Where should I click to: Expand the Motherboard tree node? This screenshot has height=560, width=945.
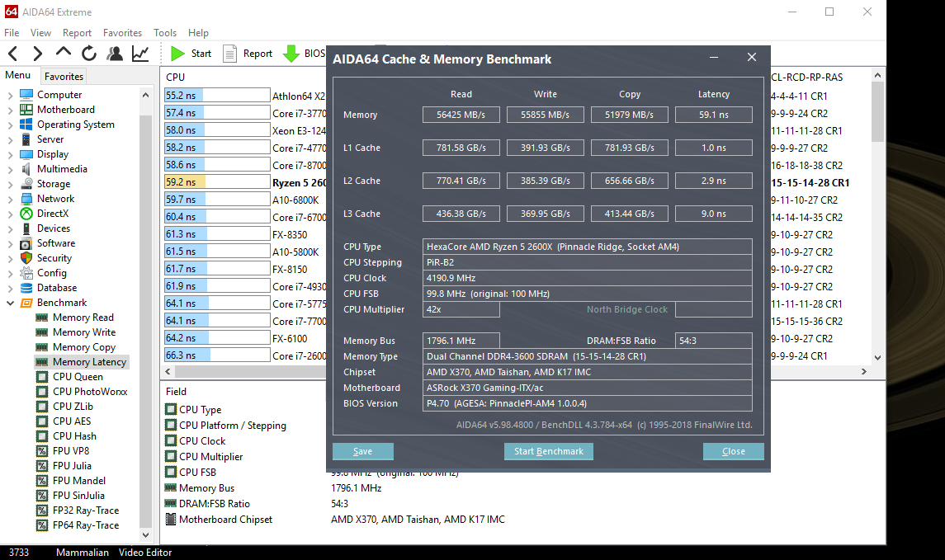pyautogui.click(x=10, y=111)
